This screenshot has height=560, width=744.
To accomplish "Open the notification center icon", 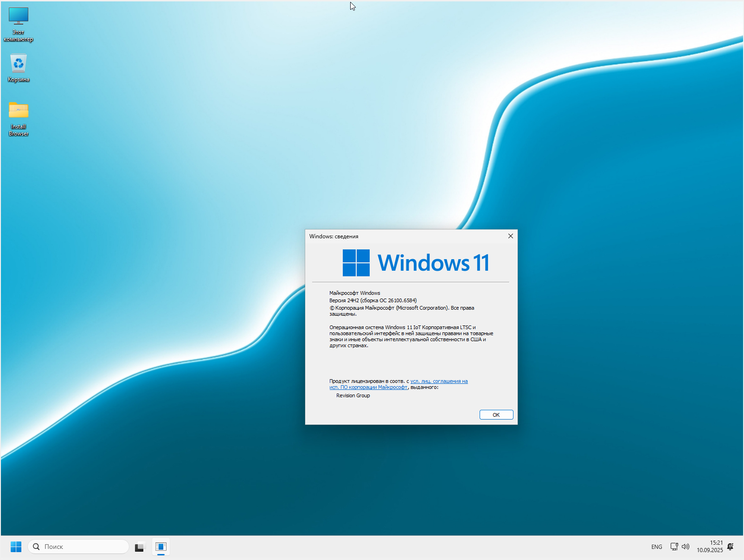I will click(731, 547).
